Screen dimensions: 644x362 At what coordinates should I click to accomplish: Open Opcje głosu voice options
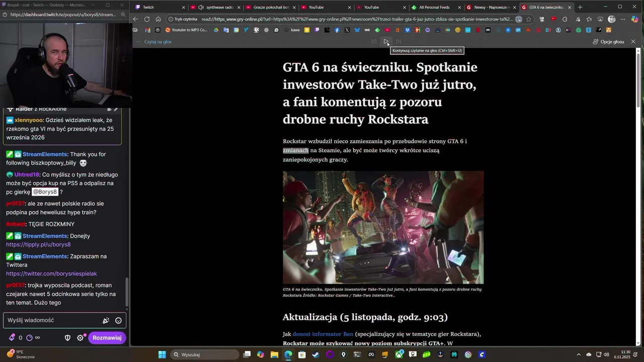coord(608,42)
